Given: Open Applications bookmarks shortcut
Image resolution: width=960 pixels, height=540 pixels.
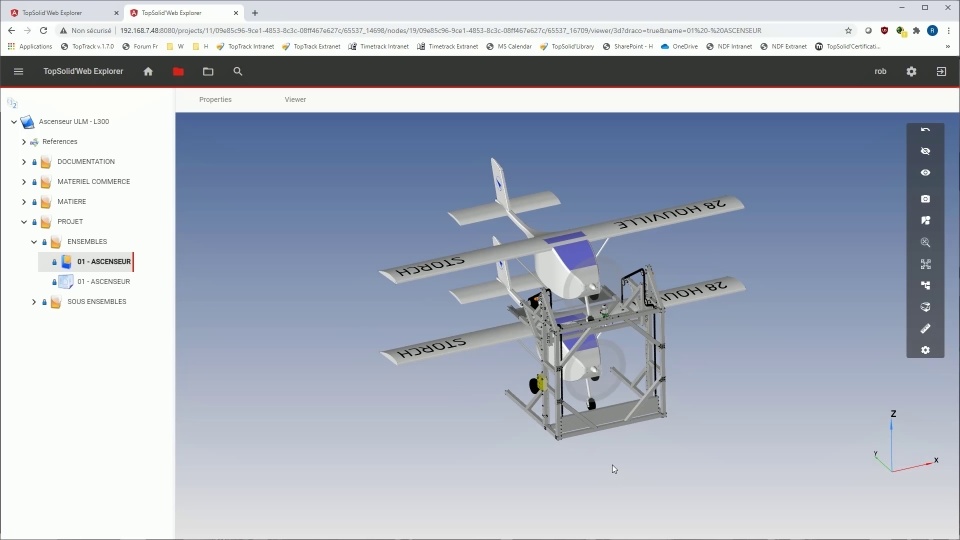Looking at the screenshot, I should click(30, 47).
